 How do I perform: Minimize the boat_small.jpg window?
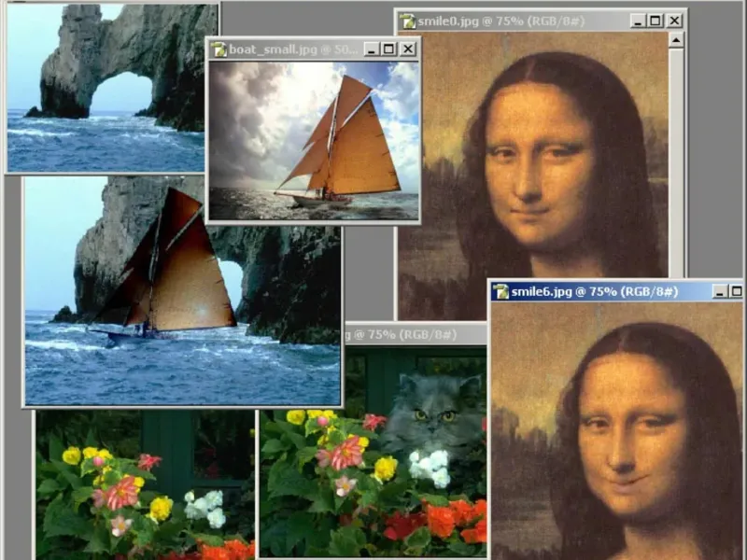tap(372, 49)
